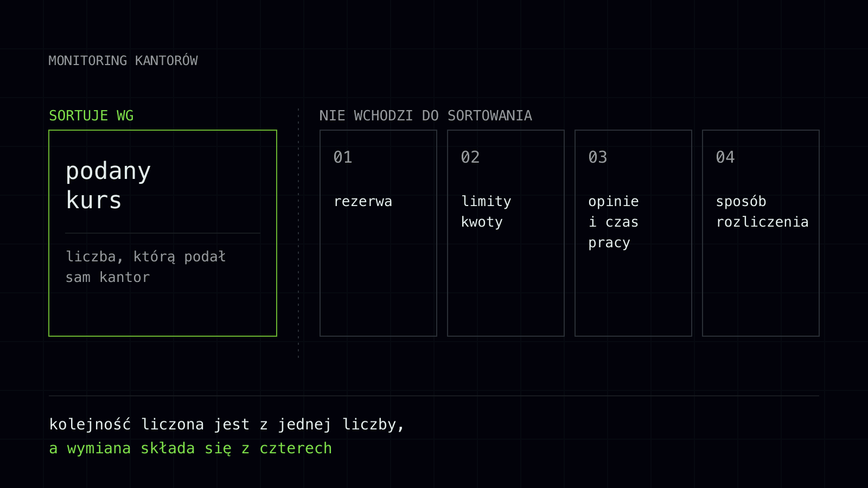
Task: Click the number '01' in first card
Action: click(x=343, y=157)
